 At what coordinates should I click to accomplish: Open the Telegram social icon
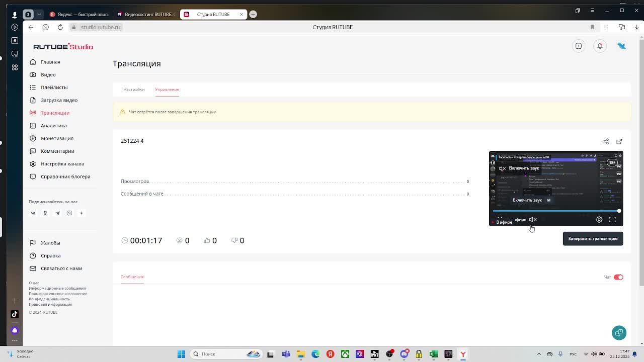57,213
